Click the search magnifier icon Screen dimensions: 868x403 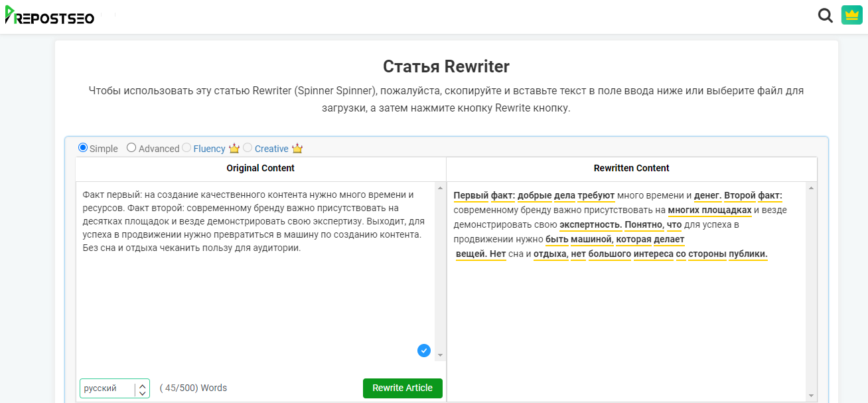[825, 15]
